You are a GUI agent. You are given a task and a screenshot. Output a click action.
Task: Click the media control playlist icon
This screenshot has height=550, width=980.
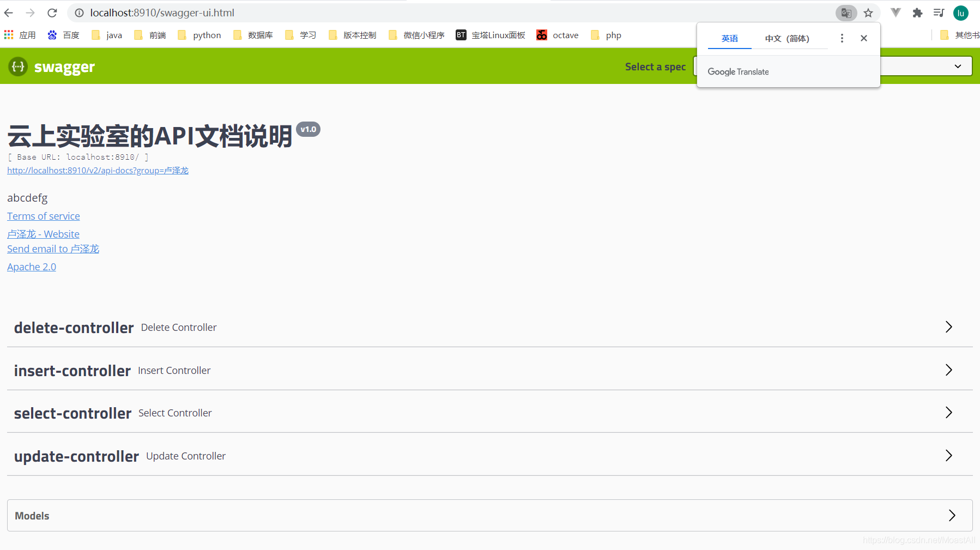[939, 13]
